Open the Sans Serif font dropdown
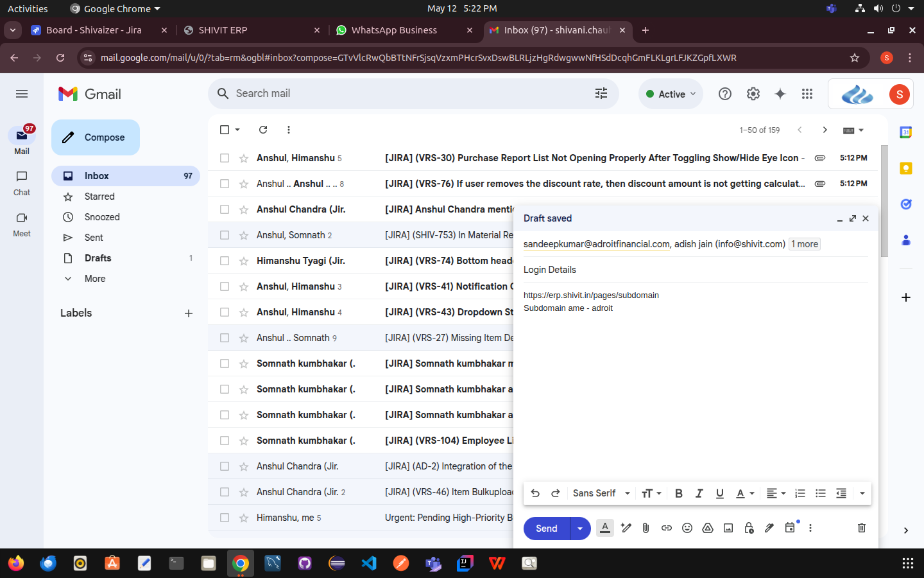The width and height of the screenshot is (924, 578). tap(601, 493)
